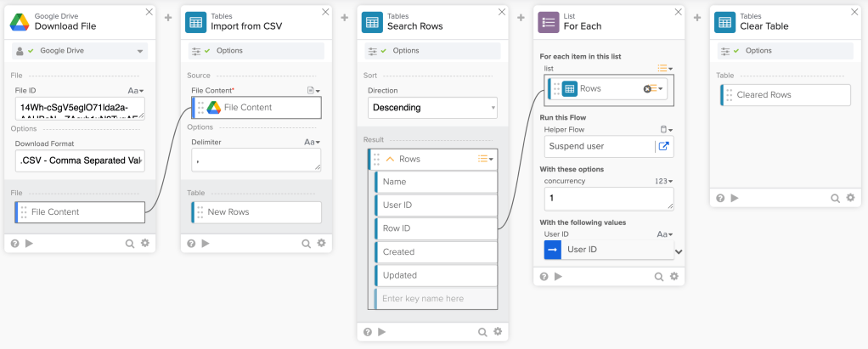The height and width of the screenshot is (349, 868).
Task: Click the Delimiter input field
Action: click(x=256, y=160)
